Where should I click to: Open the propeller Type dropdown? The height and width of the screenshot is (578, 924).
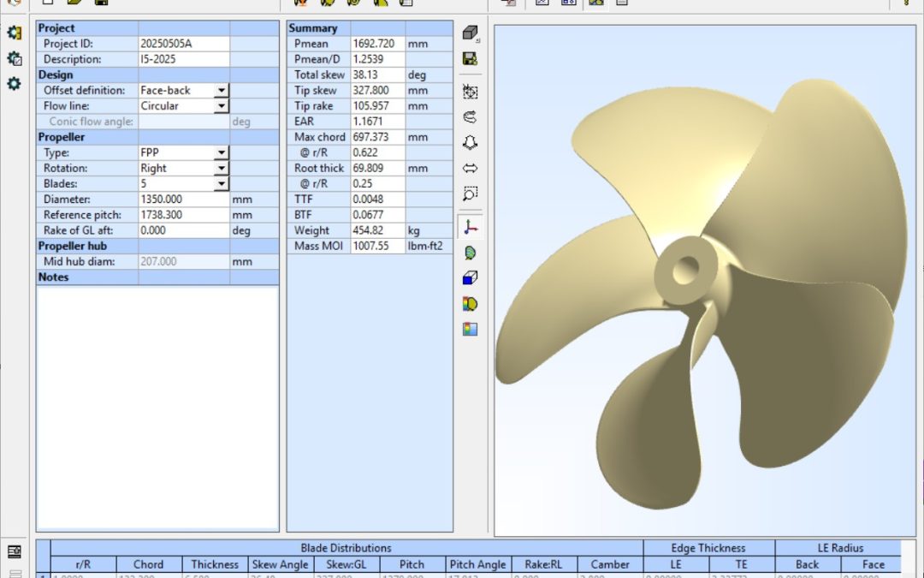point(221,153)
